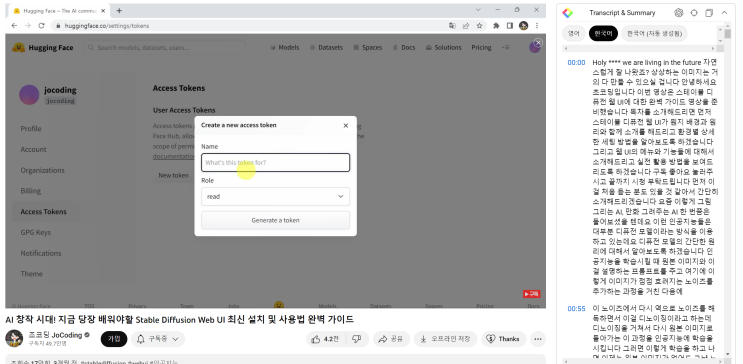Open Solutions in Hugging Face navigation
Image resolution: width=743 pixels, height=364 pixels.
pos(444,47)
